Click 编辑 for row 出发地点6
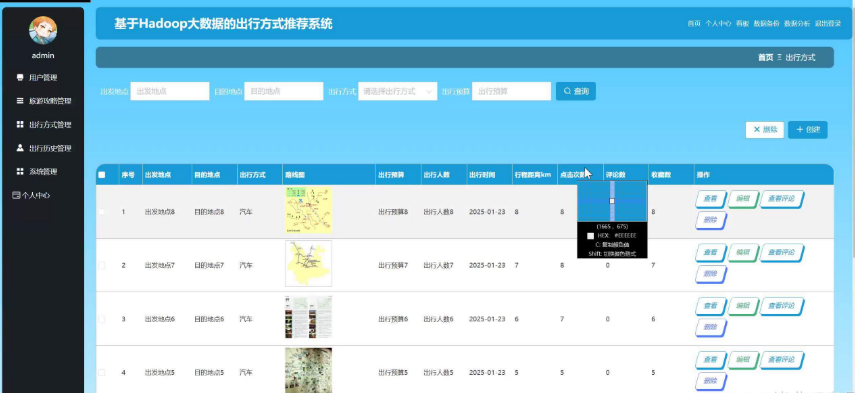Screen dimensions: 855x393 tap(743, 306)
